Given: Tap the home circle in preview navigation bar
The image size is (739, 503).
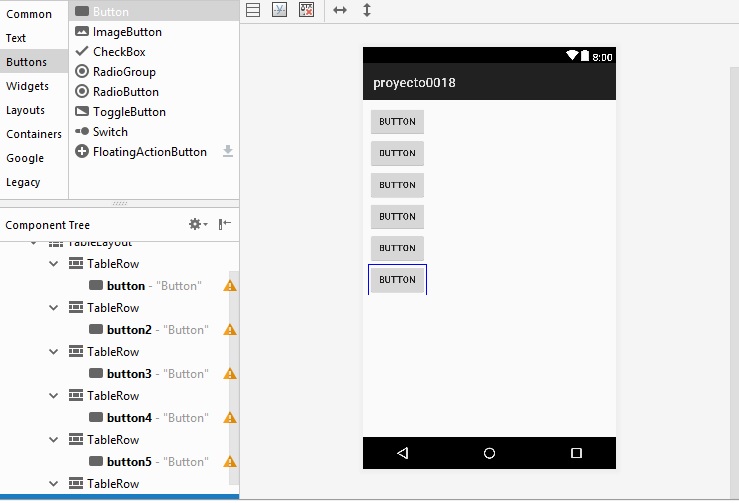Looking at the screenshot, I should click(x=489, y=453).
